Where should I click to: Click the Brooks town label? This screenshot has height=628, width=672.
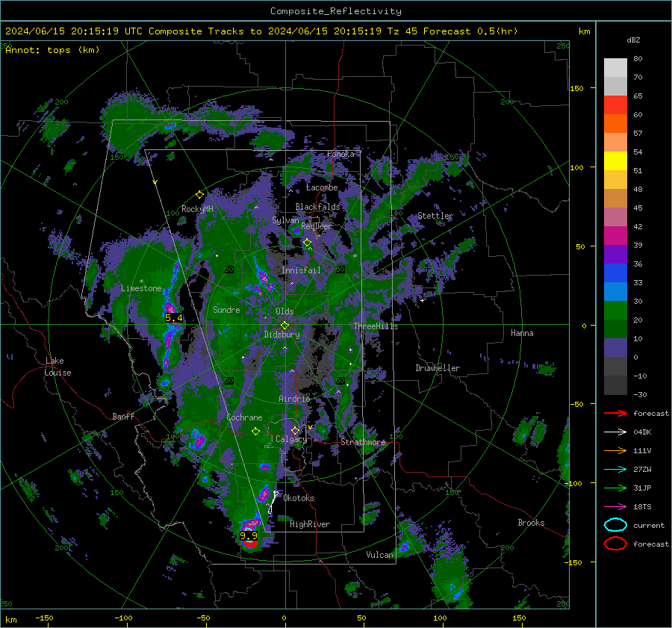pyautogui.click(x=531, y=523)
